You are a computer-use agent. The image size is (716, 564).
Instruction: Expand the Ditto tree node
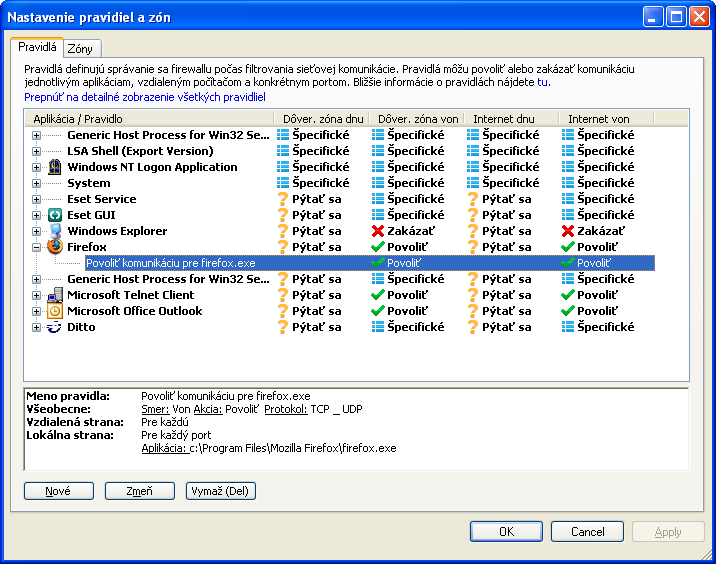click(37, 327)
